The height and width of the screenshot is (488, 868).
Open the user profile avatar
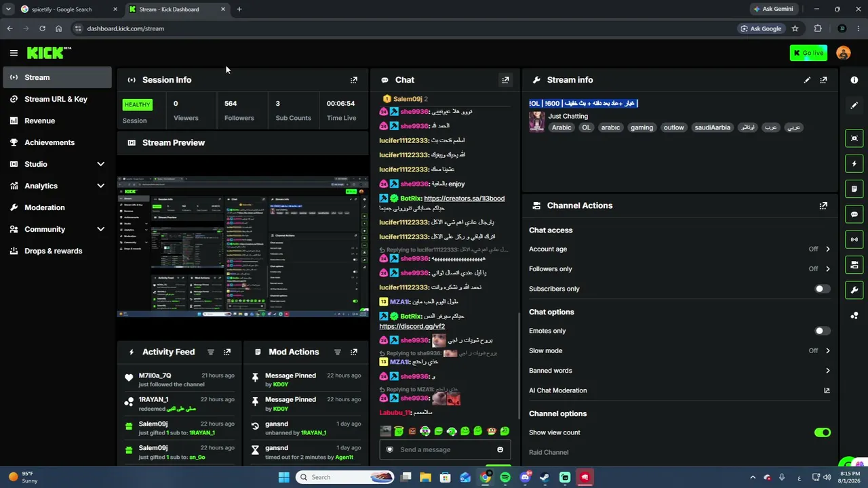point(844,53)
